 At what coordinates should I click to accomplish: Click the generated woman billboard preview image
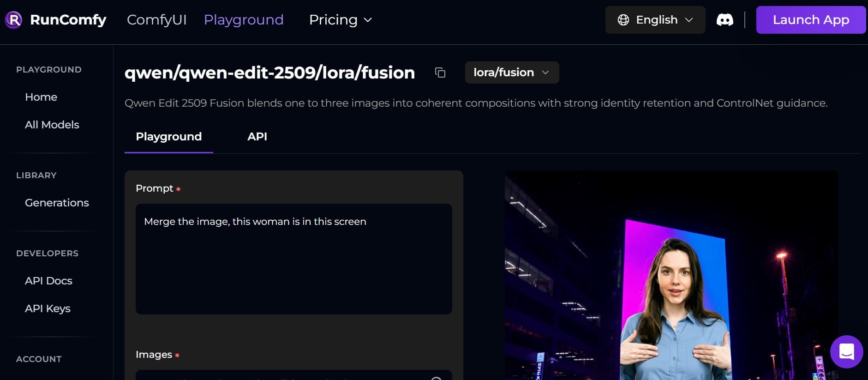[x=671, y=275]
